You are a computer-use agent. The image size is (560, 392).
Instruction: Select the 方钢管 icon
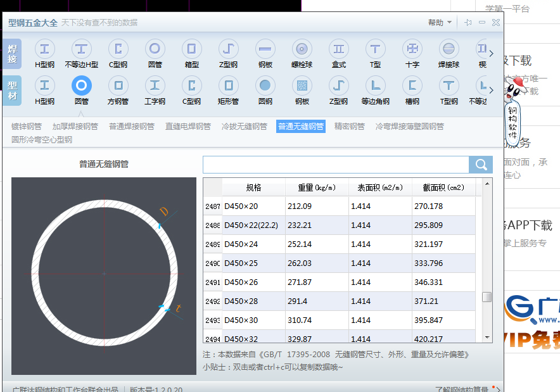point(118,85)
